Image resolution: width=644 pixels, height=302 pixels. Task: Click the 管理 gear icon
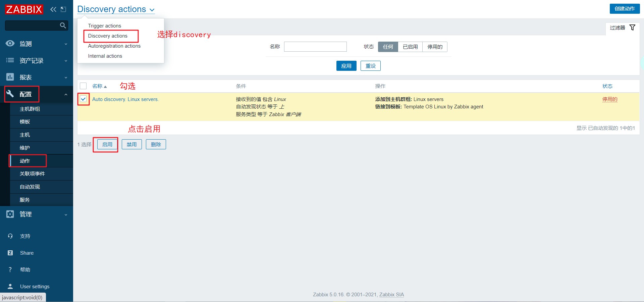pyautogui.click(x=10, y=214)
